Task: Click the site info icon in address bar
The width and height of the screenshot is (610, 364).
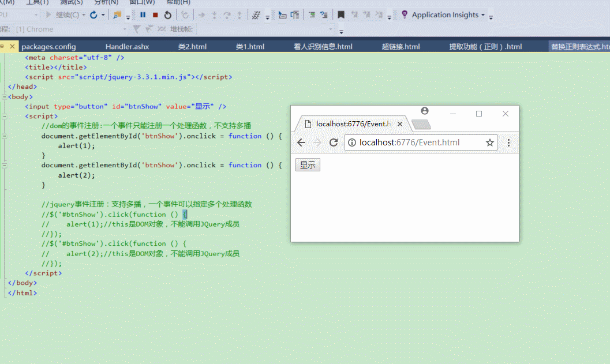Action: pyautogui.click(x=351, y=142)
